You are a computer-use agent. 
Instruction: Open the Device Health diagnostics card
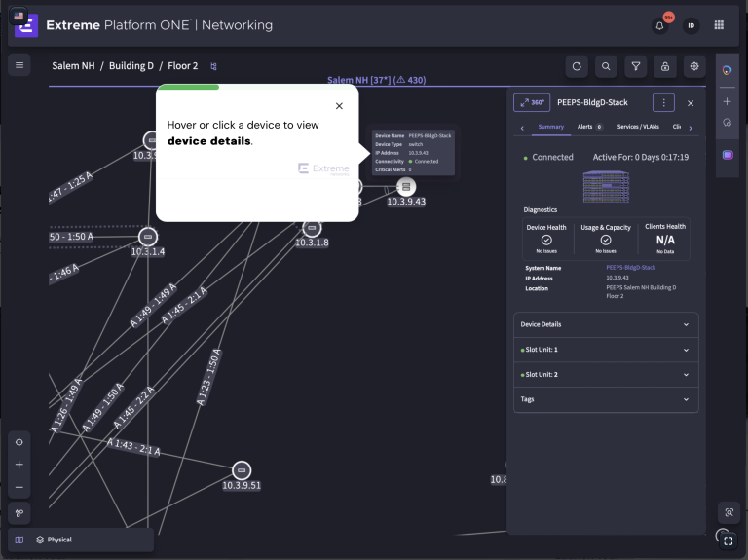(x=546, y=240)
